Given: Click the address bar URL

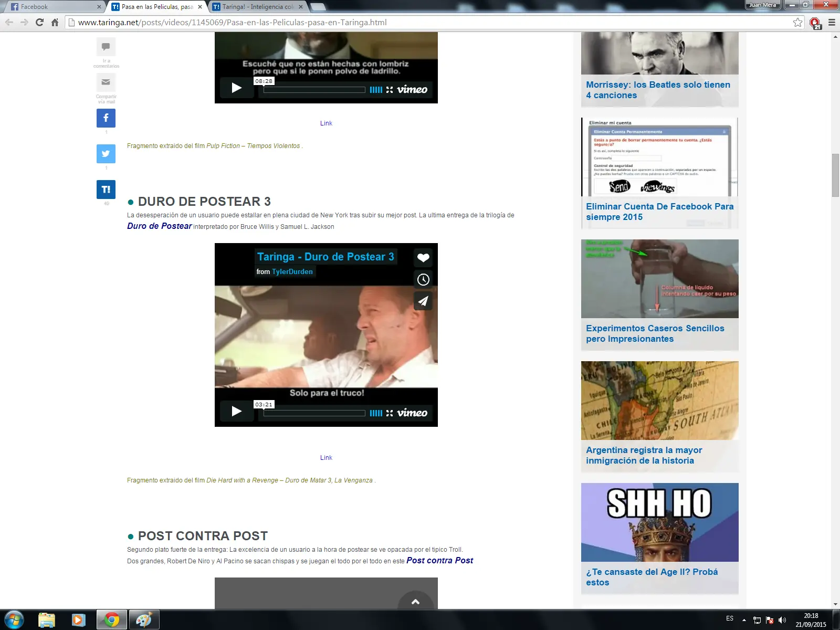Looking at the screenshot, I should pos(232,23).
